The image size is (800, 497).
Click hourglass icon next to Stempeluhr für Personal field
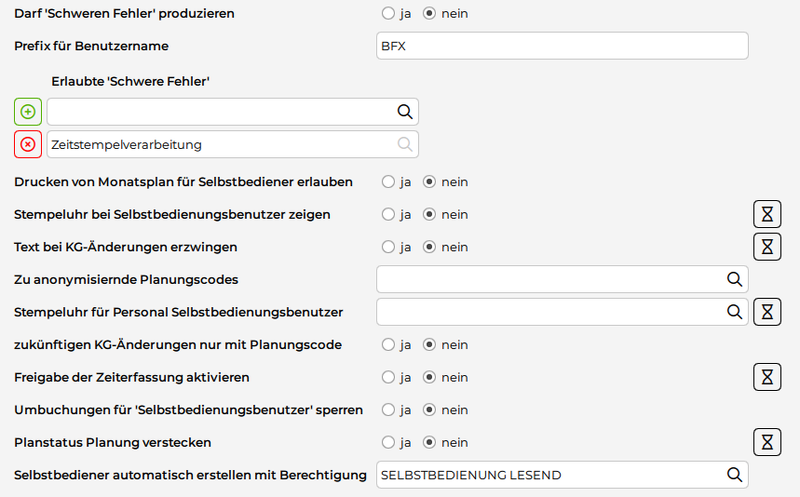click(767, 312)
